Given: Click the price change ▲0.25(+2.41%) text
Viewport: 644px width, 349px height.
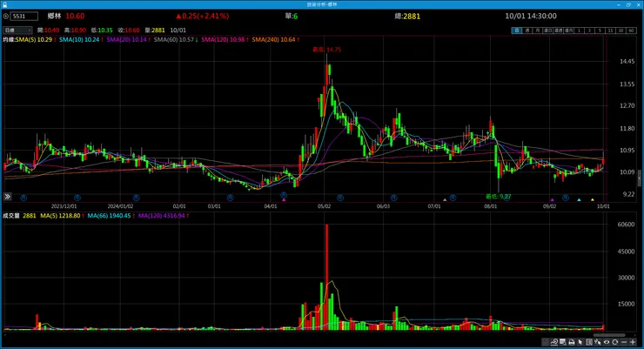Looking at the screenshot, I should [x=202, y=16].
